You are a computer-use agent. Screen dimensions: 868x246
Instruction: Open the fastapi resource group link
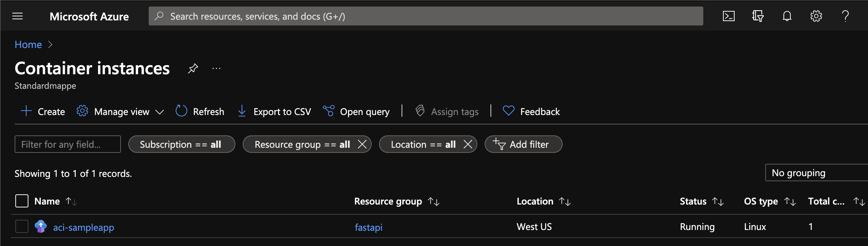368,227
